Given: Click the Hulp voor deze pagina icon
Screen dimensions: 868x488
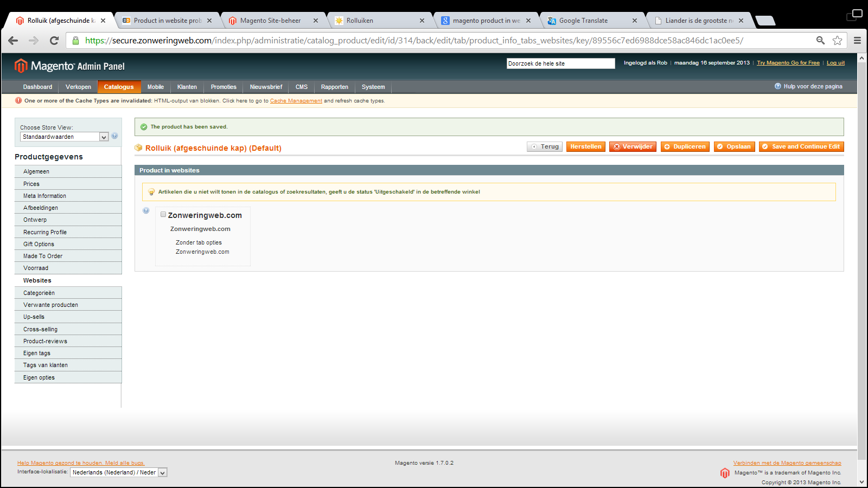Looking at the screenshot, I should [778, 86].
